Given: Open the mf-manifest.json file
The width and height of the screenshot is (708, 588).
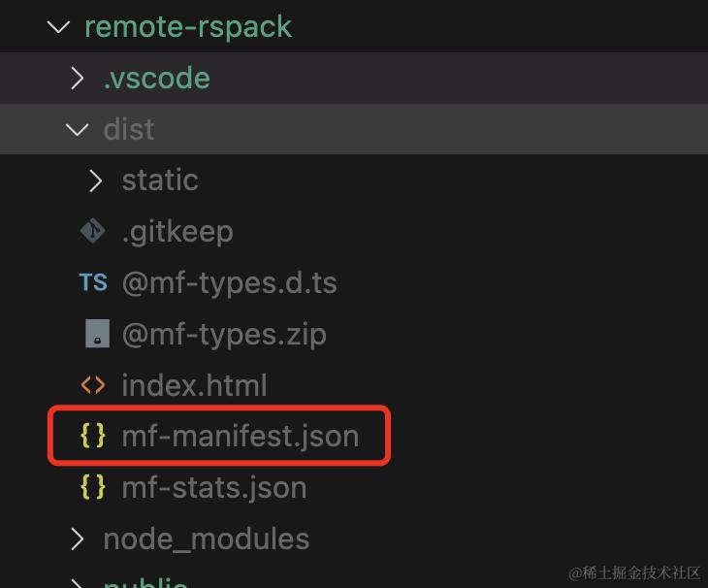Looking at the screenshot, I should pyautogui.click(x=240, y=436).
